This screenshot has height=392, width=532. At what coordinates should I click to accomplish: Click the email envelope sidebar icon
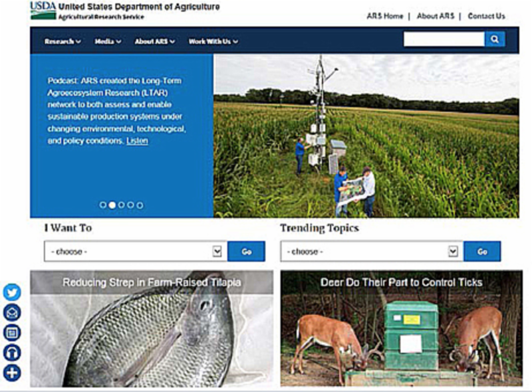pyautogui.click(x=12, y=313)
